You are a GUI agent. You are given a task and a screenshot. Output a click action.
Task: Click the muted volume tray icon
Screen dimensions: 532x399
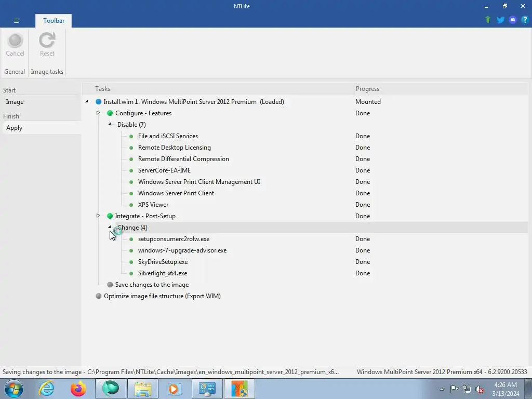[x=480, y=389]
